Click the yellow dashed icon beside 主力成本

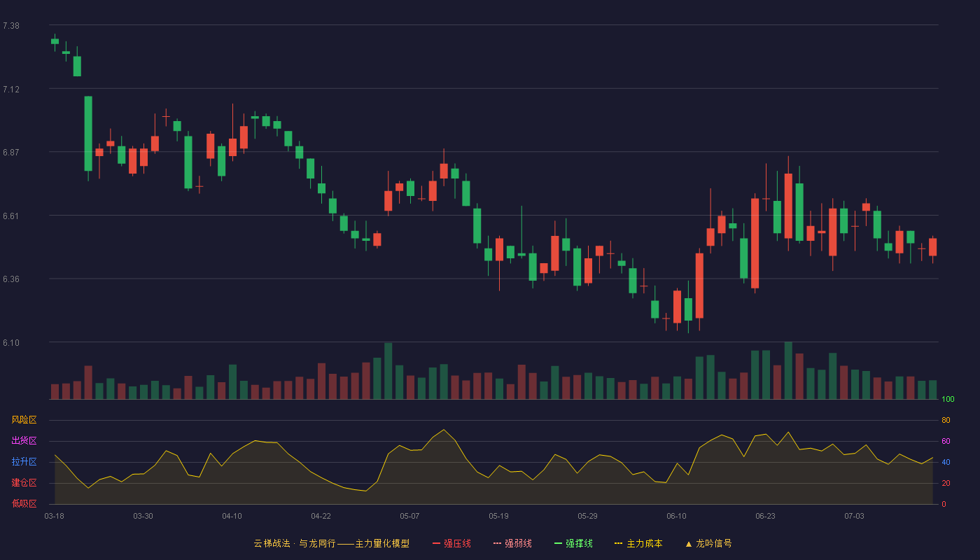[619, 543]
